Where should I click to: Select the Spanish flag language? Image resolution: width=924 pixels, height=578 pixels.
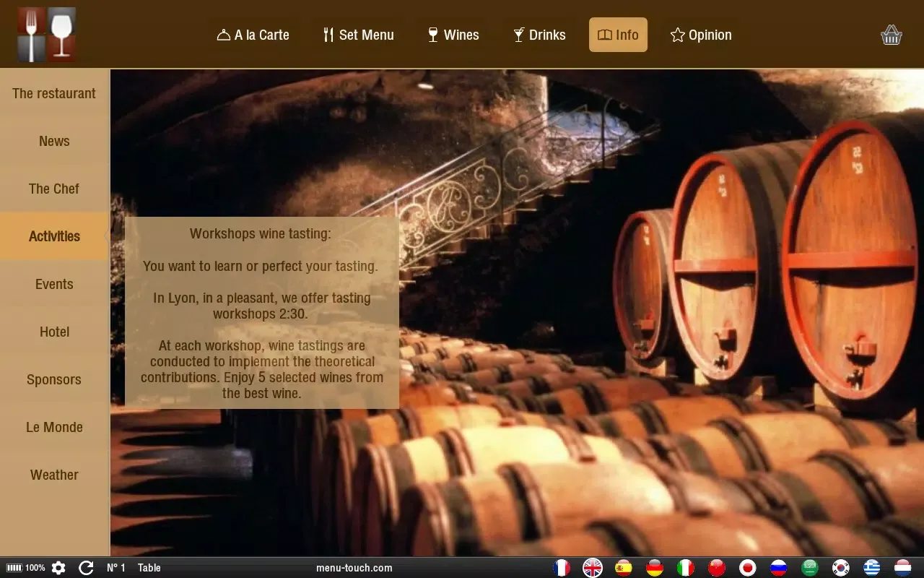[624, 568]
